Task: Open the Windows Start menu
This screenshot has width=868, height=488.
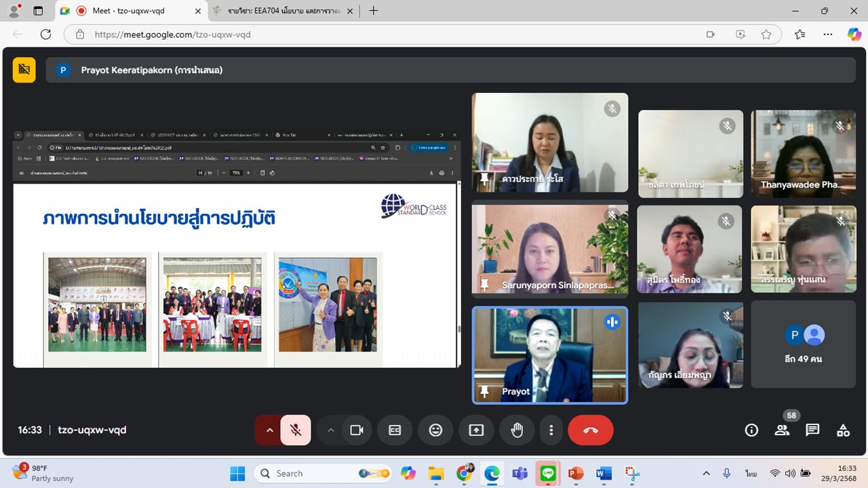Action: pos(237,473)
